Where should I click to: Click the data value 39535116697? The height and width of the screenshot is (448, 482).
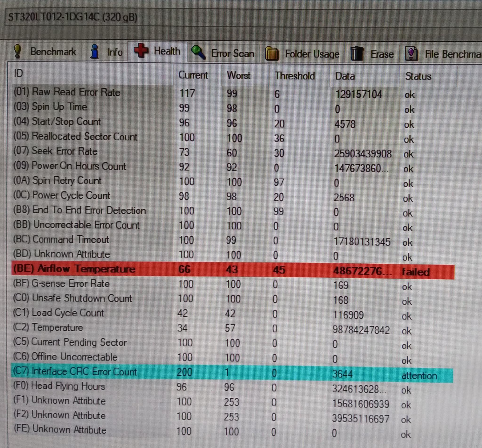pyautogui.click(x=361, y=418)
